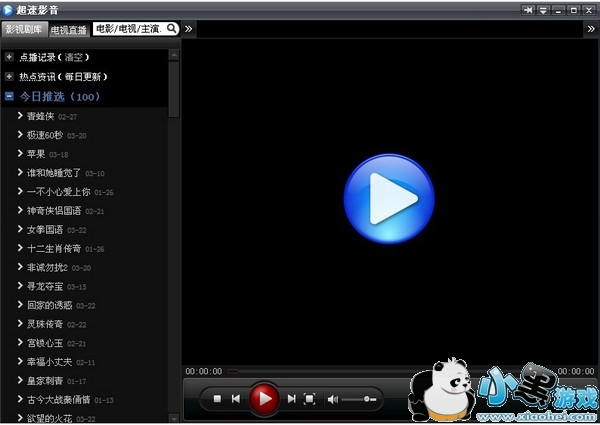
Task: Open the title bar dropdown menu icon
Action: (543, 10)
